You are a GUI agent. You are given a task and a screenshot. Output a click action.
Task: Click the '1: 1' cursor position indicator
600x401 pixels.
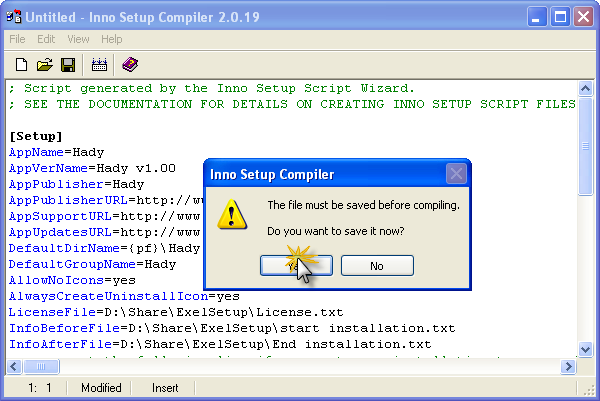click(39, 388)
